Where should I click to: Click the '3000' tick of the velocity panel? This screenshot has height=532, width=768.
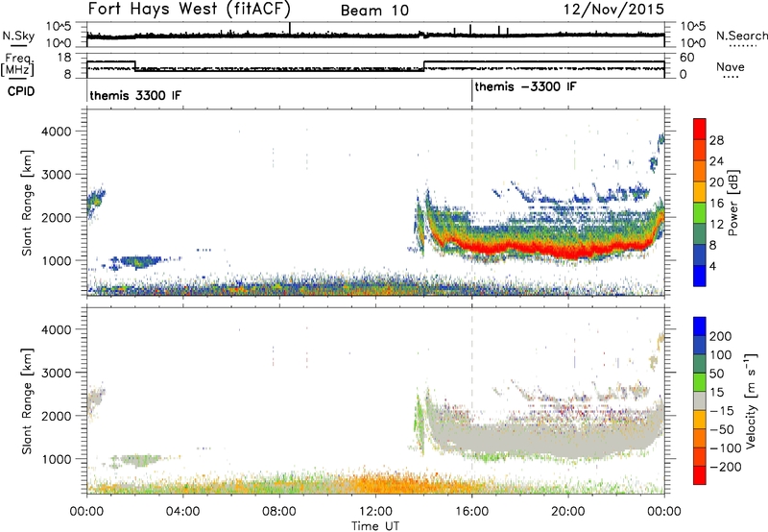pos(56,373)
